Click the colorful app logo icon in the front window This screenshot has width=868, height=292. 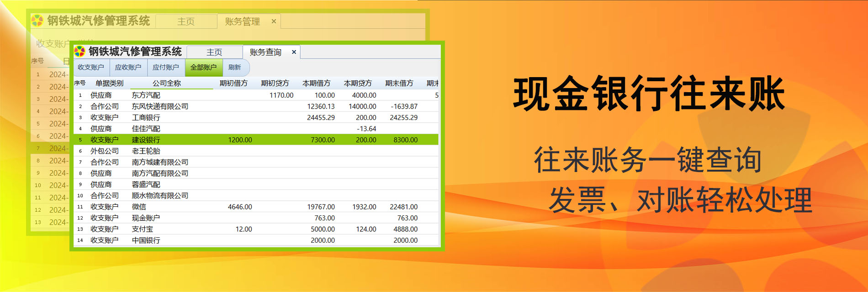click(x=79, y=52)
